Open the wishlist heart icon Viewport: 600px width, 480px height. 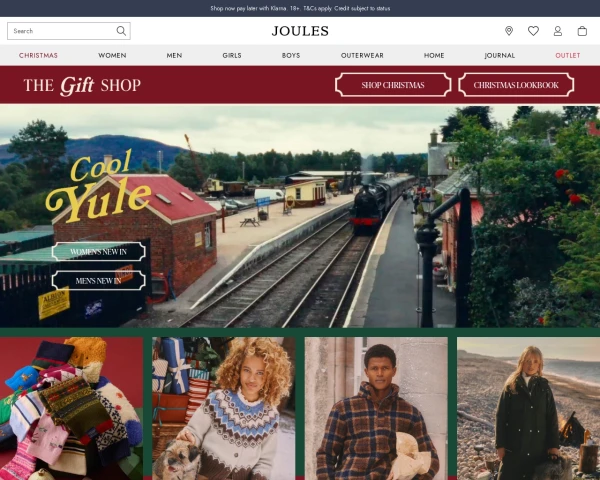coord(533,31)
